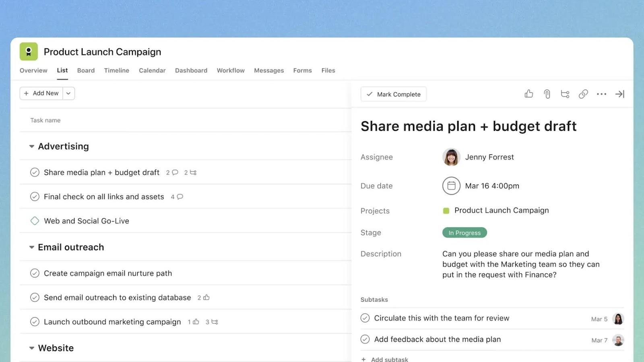Collapse the Advertising section
This screenshot has height=362, width=644.
[x=31, y=146]
